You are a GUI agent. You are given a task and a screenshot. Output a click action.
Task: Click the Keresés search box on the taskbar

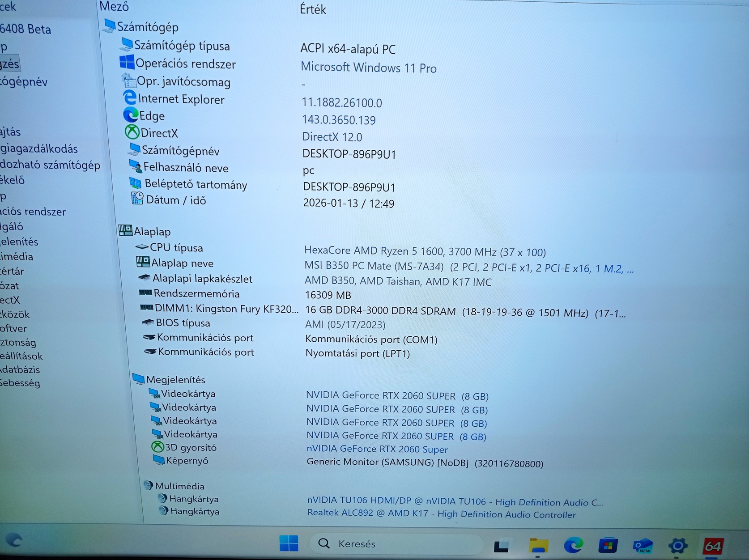pyautogui.click(x=396, y=544)
